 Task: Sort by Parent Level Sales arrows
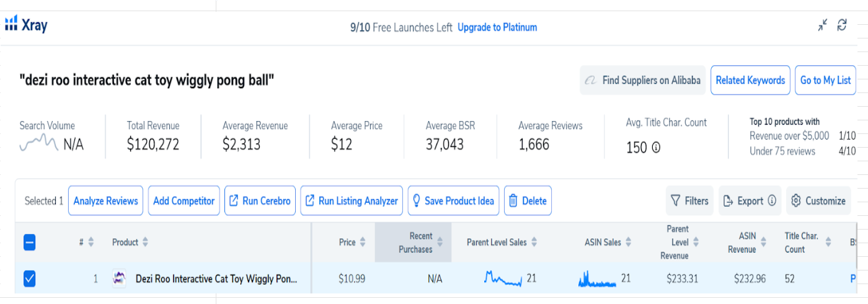[534, 243]
